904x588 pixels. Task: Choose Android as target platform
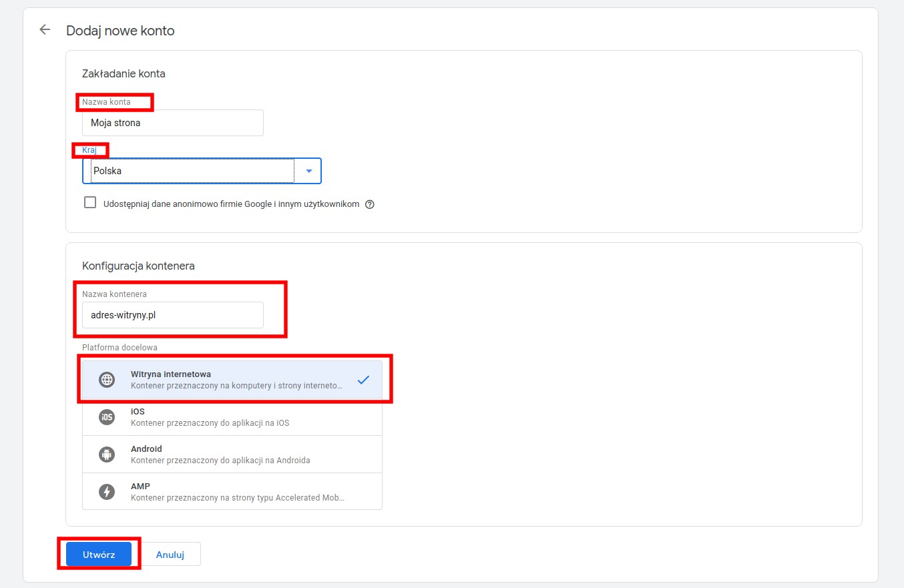point(232,455)
